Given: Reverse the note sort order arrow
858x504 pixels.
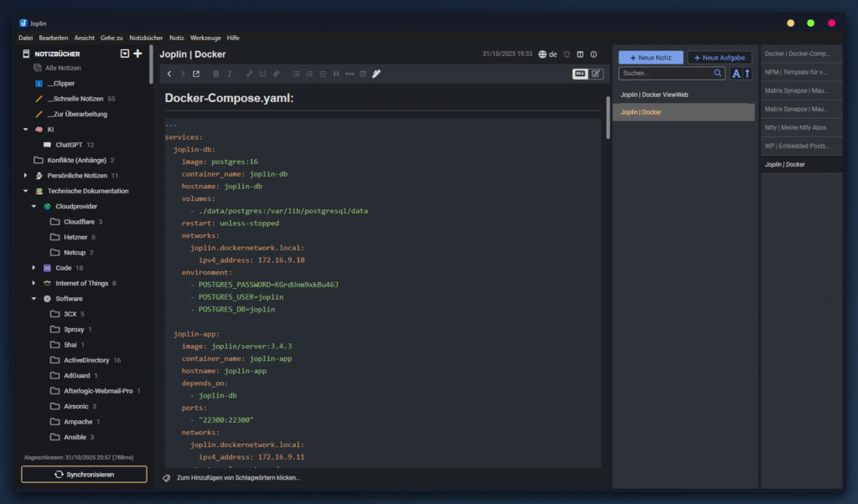Looking at the screenshot, I should [x=747, y=74].
